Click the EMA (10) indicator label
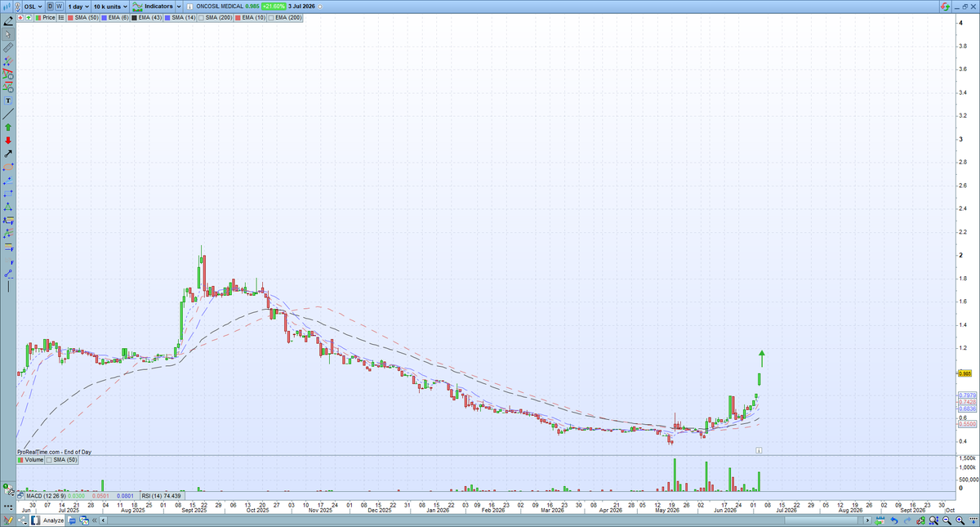 [x=250, y=17]
